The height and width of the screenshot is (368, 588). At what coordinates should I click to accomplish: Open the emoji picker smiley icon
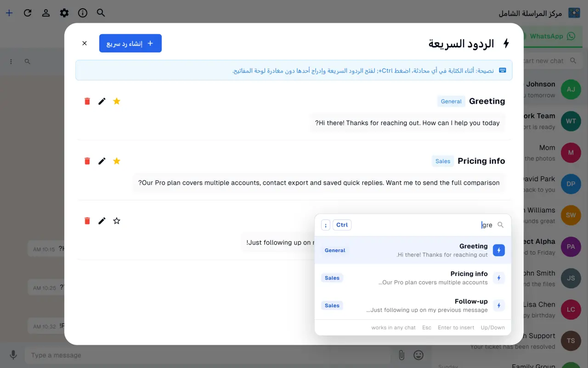pos(418,355)
